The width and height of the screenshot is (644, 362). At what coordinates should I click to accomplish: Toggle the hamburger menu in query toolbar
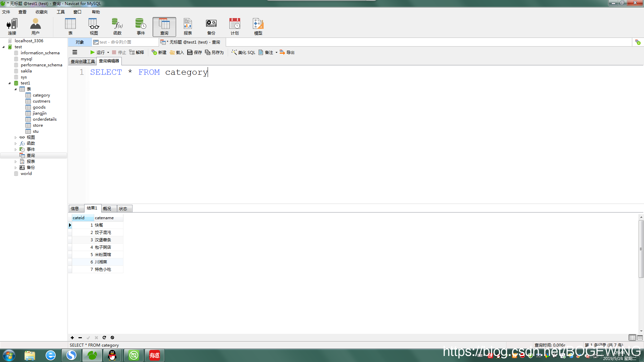75,52
